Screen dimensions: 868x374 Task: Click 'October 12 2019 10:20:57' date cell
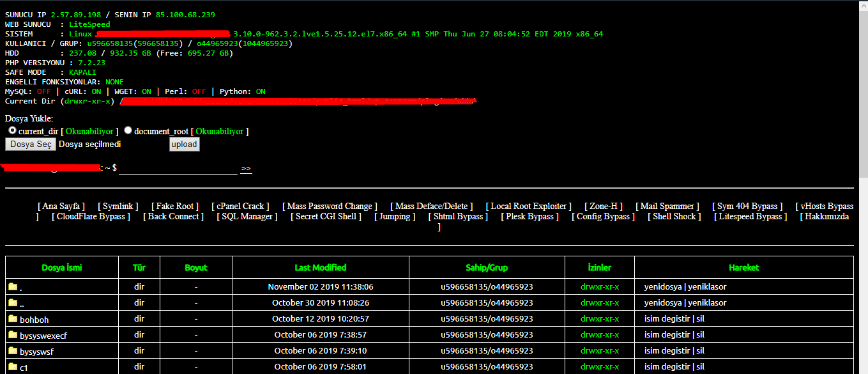[321, 318]
